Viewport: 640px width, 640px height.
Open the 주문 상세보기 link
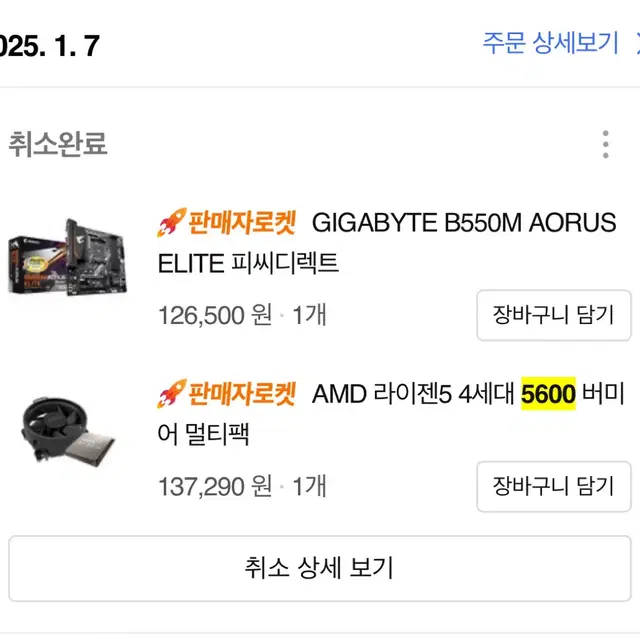coord(551,44)
